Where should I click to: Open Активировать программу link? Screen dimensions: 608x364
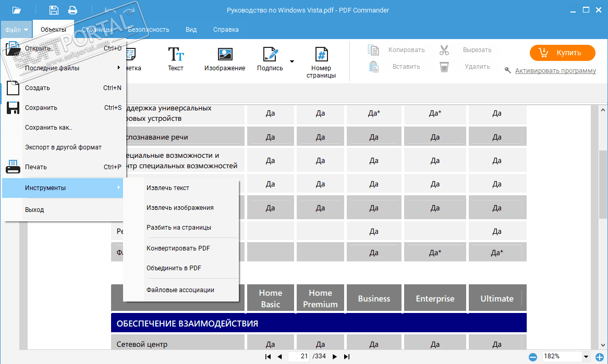pyautogui.click(x=555, y=70)
